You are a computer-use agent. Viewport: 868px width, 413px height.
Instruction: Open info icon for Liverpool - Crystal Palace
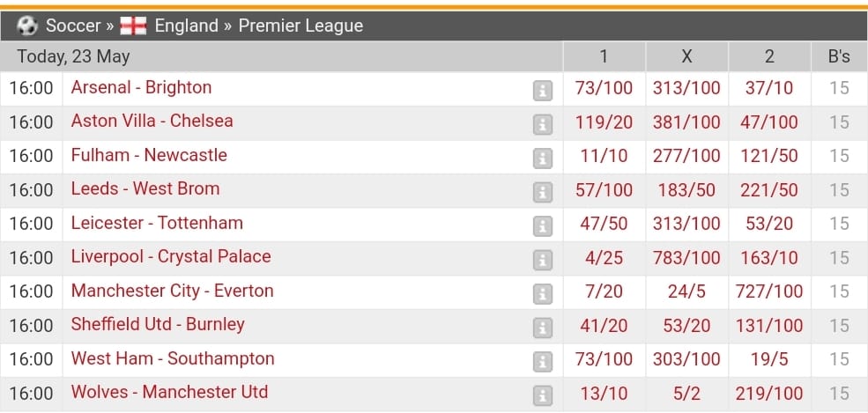[543, 261]
